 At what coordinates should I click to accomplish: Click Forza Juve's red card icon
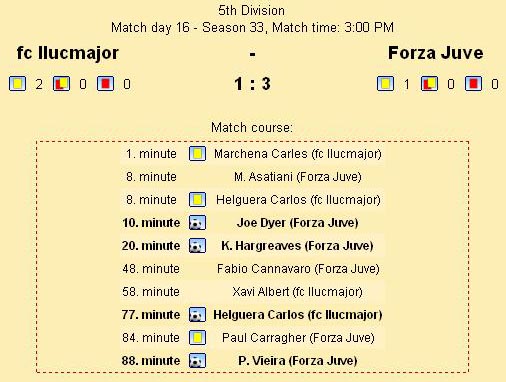[x=473, y=83]
